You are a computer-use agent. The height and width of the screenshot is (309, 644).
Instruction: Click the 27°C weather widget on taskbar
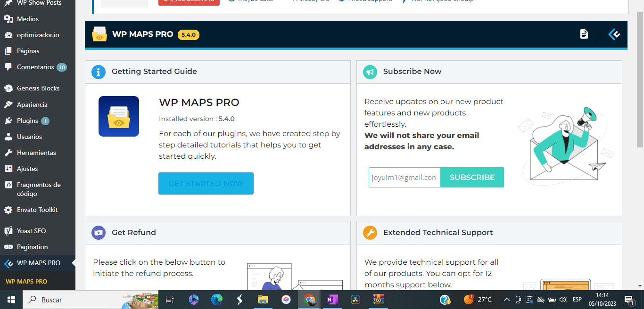click(x=478, y=300)
